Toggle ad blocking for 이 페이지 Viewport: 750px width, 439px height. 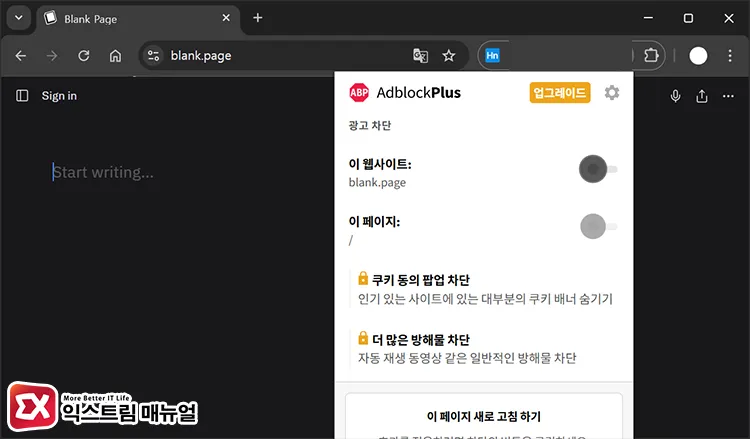coord(598,226)
